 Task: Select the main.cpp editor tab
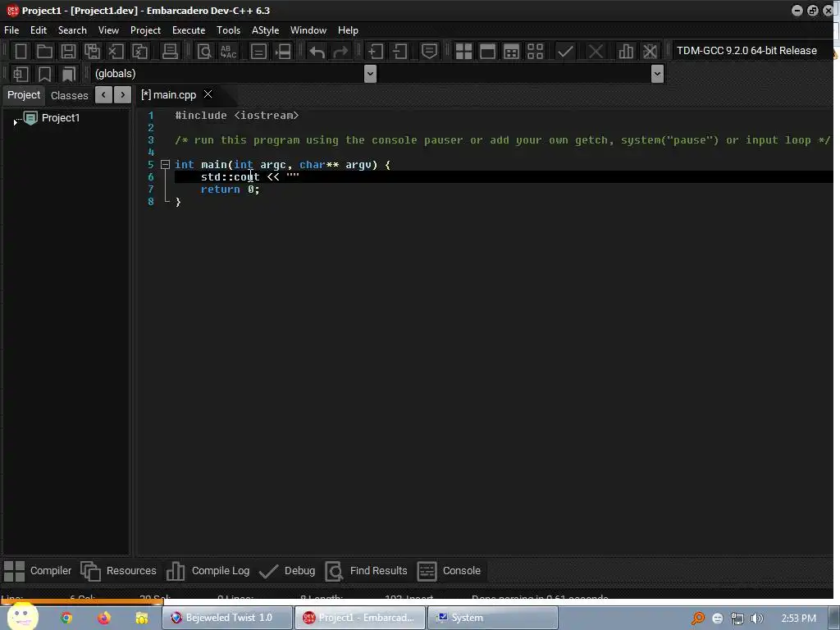169,95
